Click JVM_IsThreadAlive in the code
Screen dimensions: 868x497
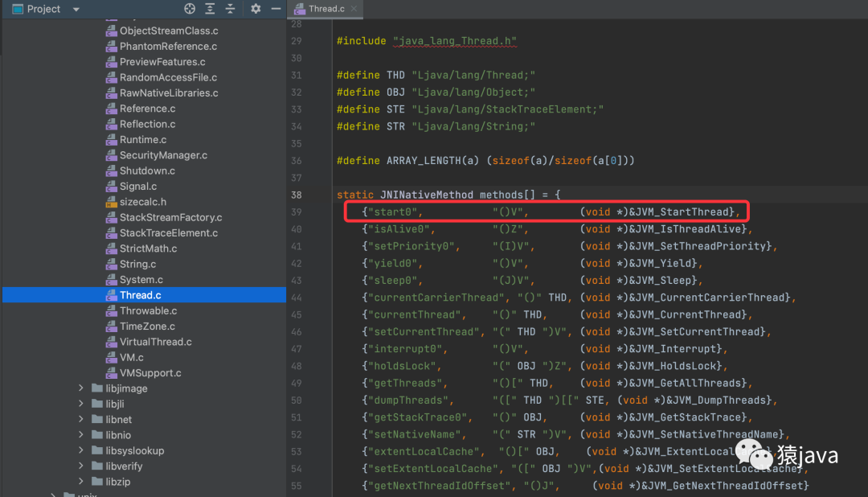point(688,229)
